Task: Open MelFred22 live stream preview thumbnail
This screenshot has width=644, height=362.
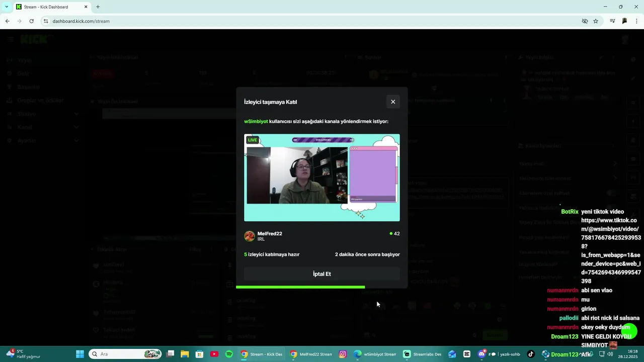Action: pos(322,177)
